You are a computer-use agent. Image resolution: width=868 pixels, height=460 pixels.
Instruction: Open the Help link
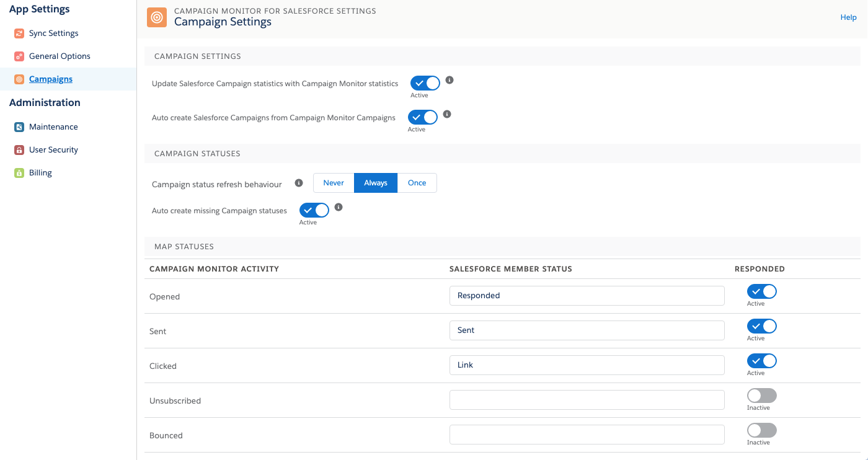coord(848,17)
